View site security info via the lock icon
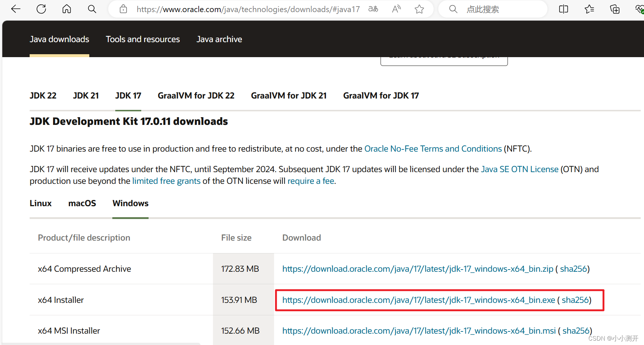This screenshot has height=345, width=644. click(x=124, y=9)
